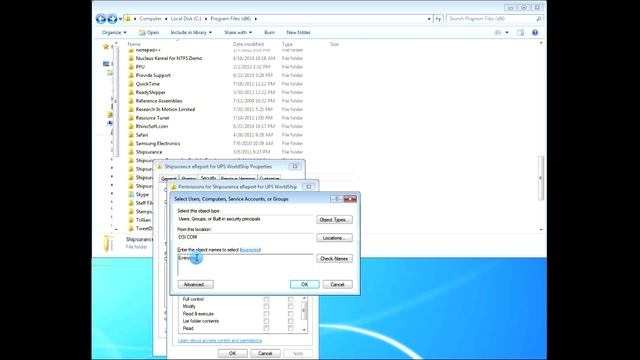
Task: Toggle the preview pane icon
Action: tap(520, 33)
